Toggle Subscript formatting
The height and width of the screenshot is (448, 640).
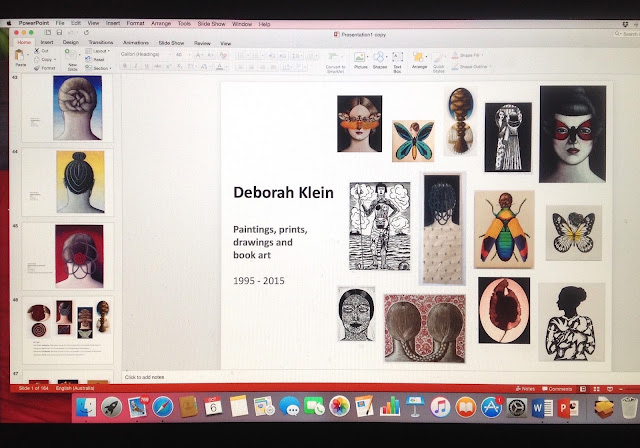point(180,66)
